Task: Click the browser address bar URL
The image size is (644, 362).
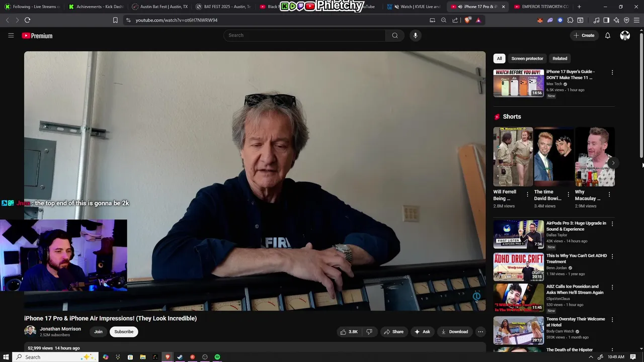Action: 177,20
